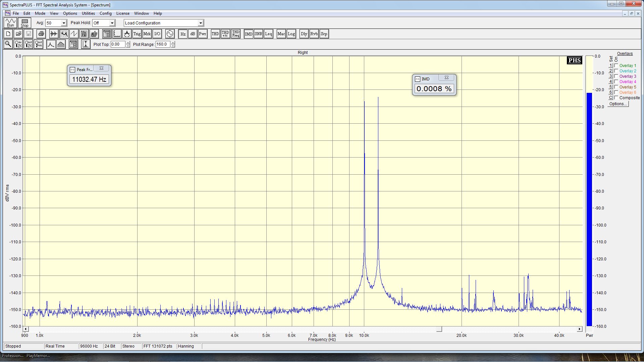Screen dimensions: 644x362
Task: Click the frequency scrollbar thumb
Action: (439, 329)
